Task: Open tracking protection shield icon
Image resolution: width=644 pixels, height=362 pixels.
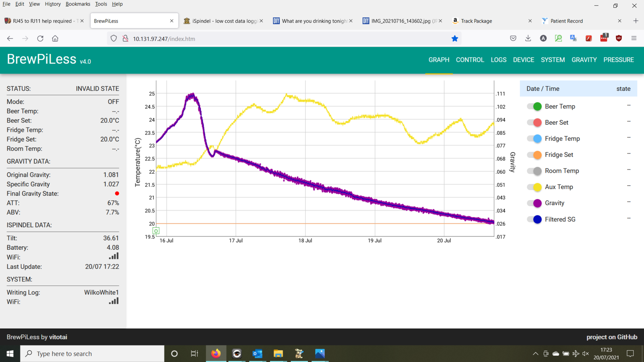Action: 114,39
